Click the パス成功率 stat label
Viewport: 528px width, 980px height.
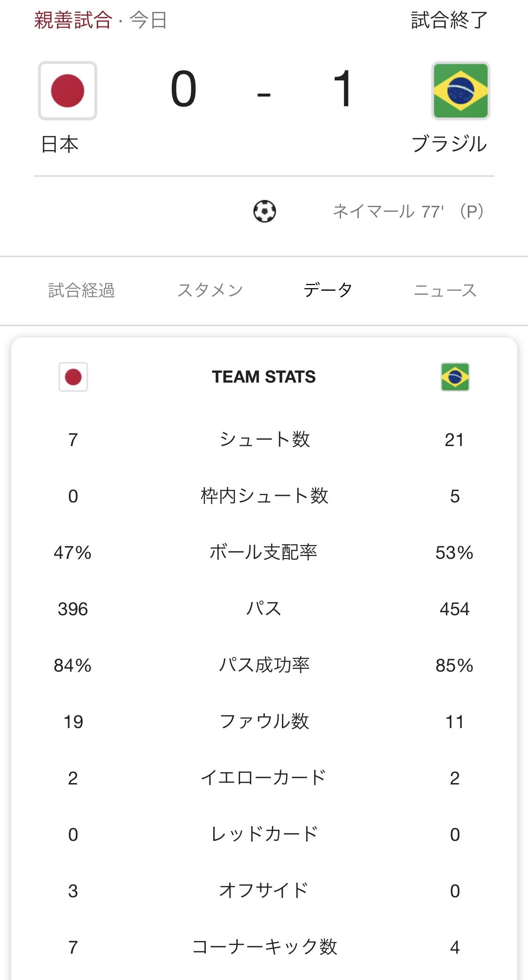pyautogui.click(x=264, y=665)
